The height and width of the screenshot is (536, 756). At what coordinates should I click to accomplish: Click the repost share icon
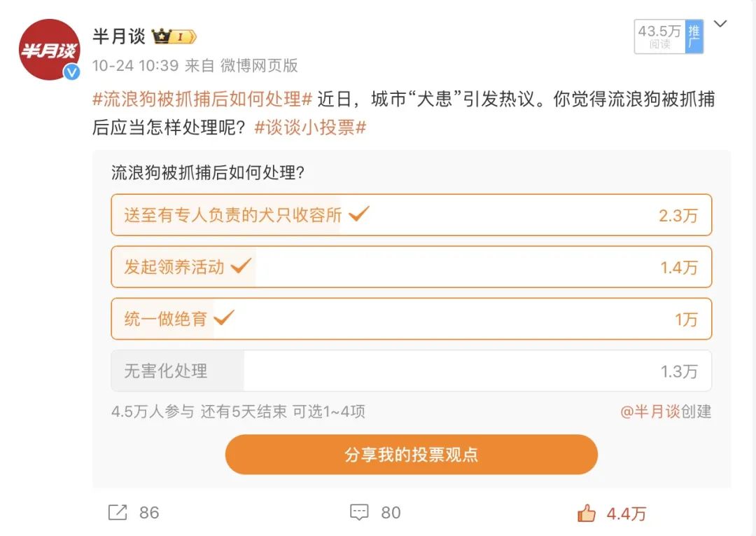[x=118, y=512]
